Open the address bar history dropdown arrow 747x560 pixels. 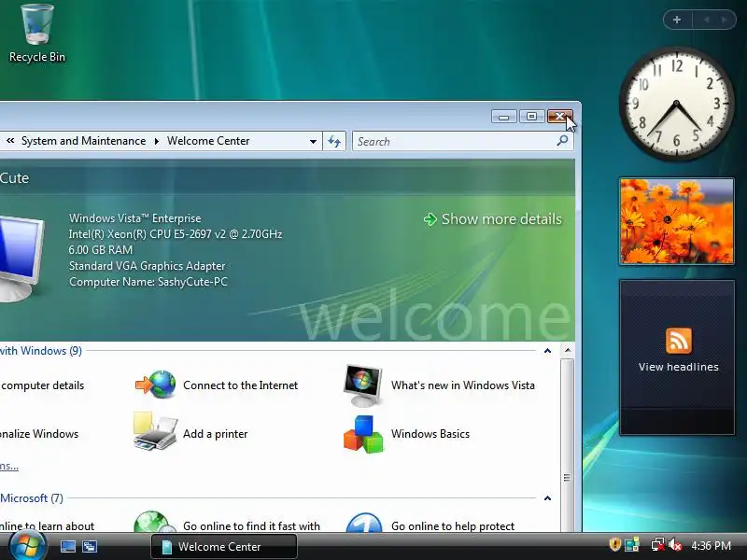pos(313,142)
